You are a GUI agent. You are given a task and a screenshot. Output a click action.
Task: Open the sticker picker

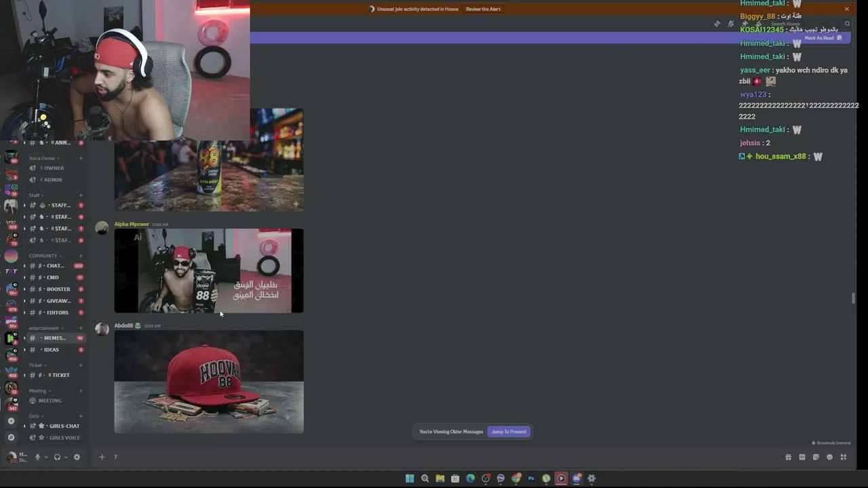(x=816, y=457)
